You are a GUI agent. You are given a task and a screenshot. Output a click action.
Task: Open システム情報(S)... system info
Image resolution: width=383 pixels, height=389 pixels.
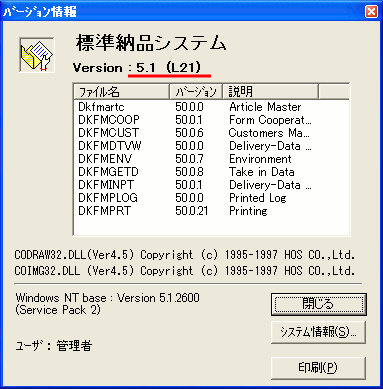[x=319, y=332]
